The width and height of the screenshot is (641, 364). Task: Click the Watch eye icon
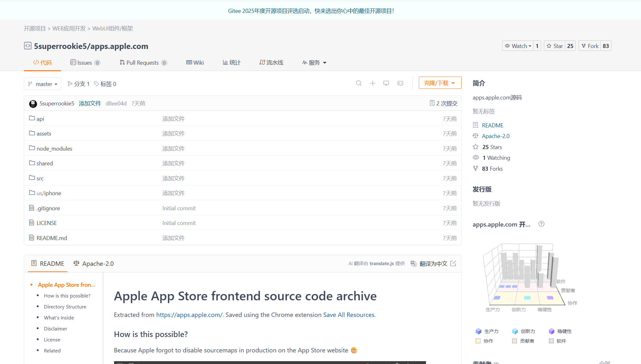[x=507, y=45]
